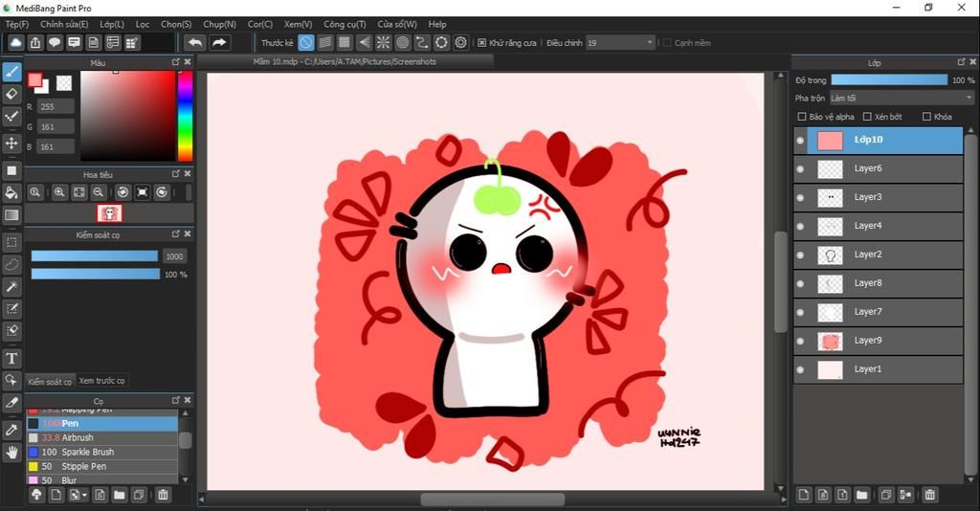This screenshot has width=980, height=511.
Task: Click the transparent color swatch
Action: 64,82
